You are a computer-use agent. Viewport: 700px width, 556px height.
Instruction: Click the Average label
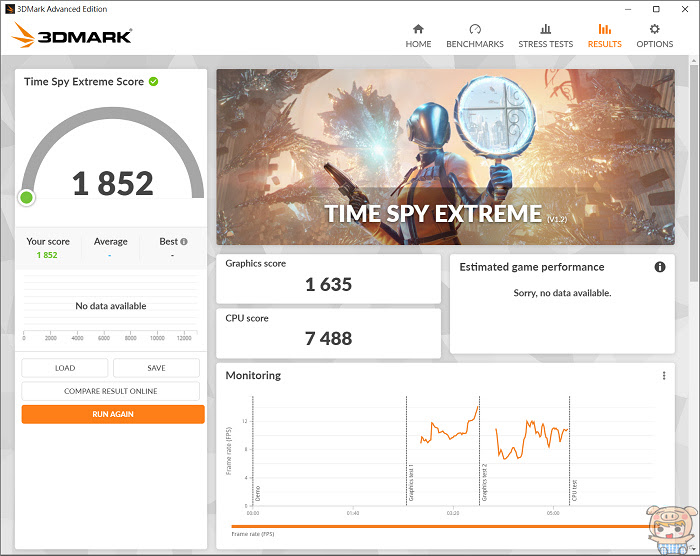tap(111, 242)
